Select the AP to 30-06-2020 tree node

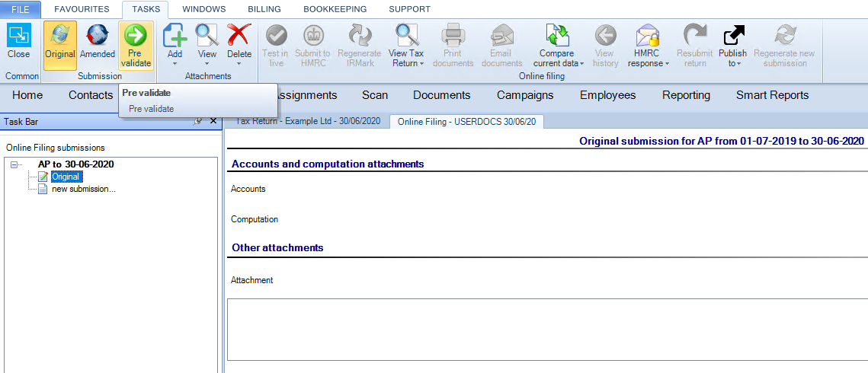pos(76,164)
